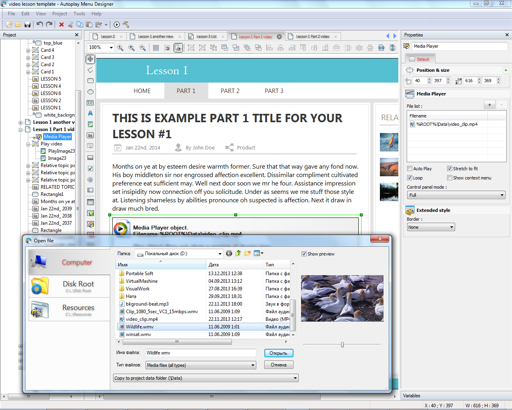
Task: Open the File menu
Action: click(11, 14)
